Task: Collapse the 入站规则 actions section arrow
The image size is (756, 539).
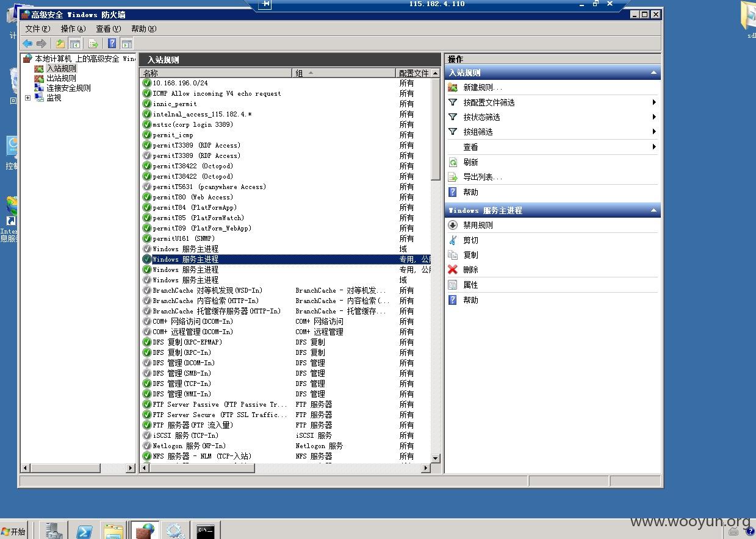Action: click(653, 73)
